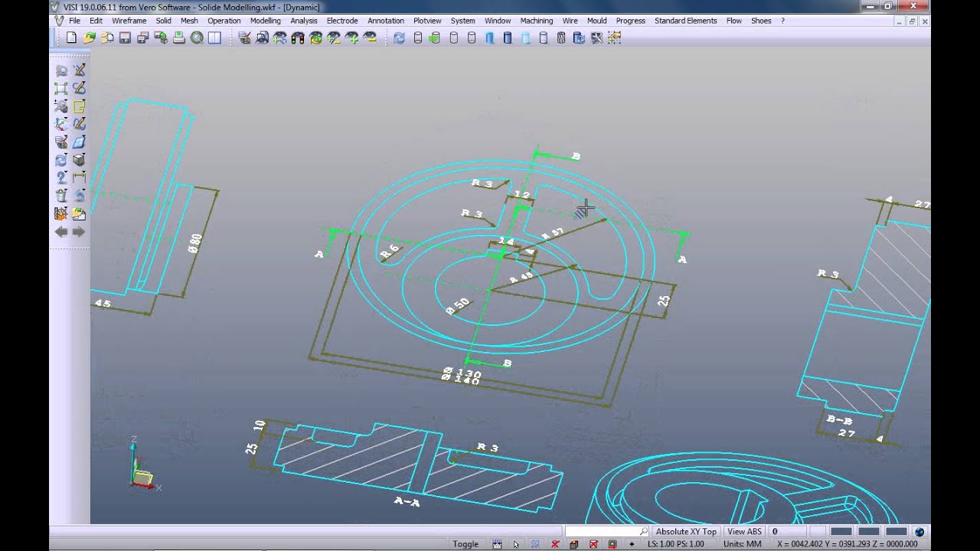The width and height of the screenshot is (980, 551).
Task: Open the Machining menu
Action: pyautogui.click(x=536, y=21)
